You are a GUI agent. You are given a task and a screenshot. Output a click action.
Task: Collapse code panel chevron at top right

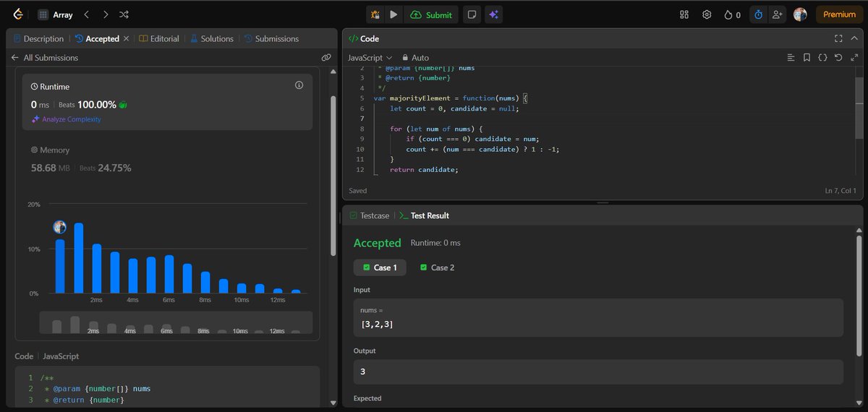[x=854, y=38]
